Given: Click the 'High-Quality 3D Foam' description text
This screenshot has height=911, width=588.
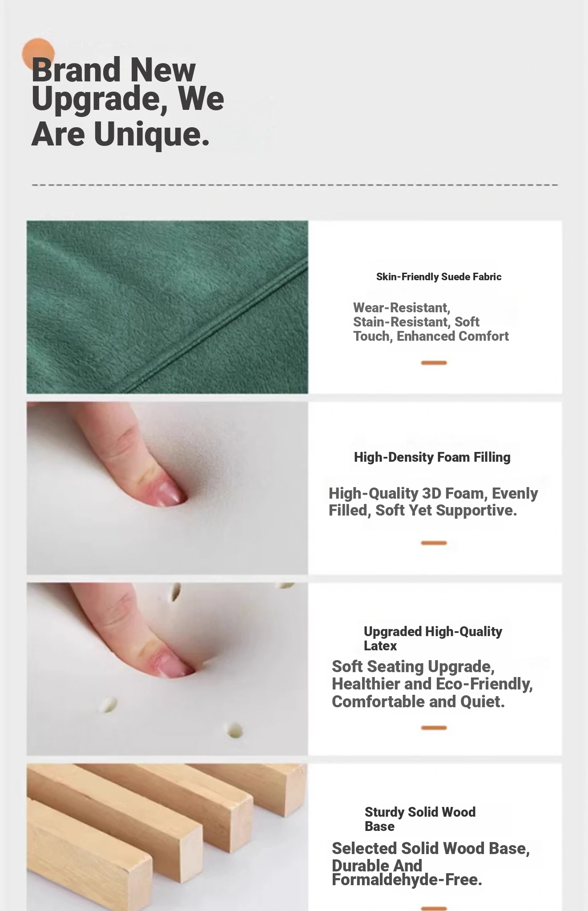Looking at the screenshot, I should click(433, 502).
